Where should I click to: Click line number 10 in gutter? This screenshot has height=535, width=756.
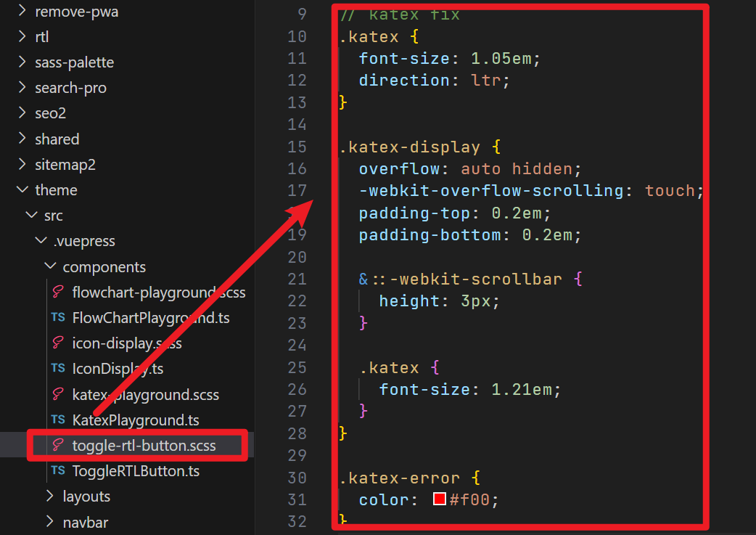coord(297,36)
